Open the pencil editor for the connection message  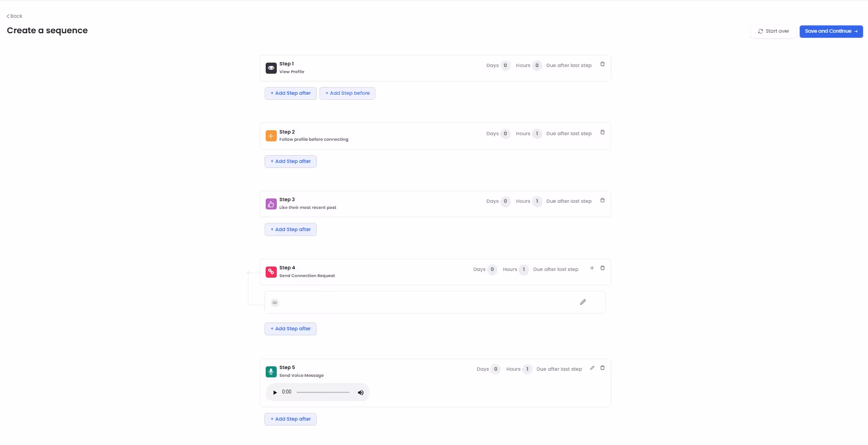(582, 301)
